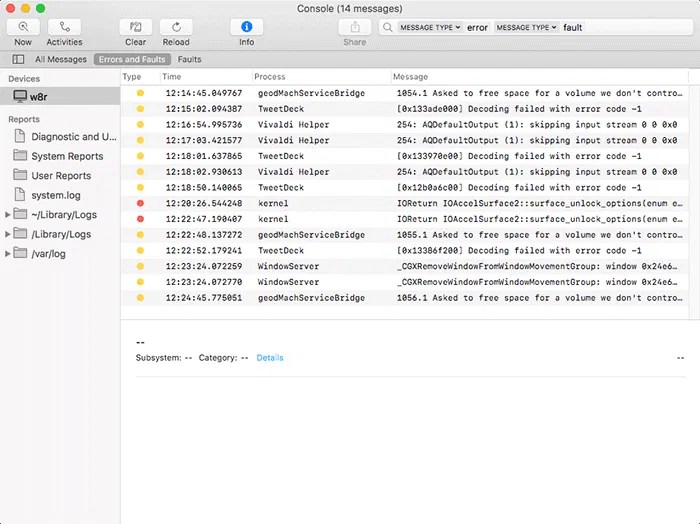Click yellow error dot at 12:24:45.775051
This screenshot has width=700, height=524.
tap(140, 298)
